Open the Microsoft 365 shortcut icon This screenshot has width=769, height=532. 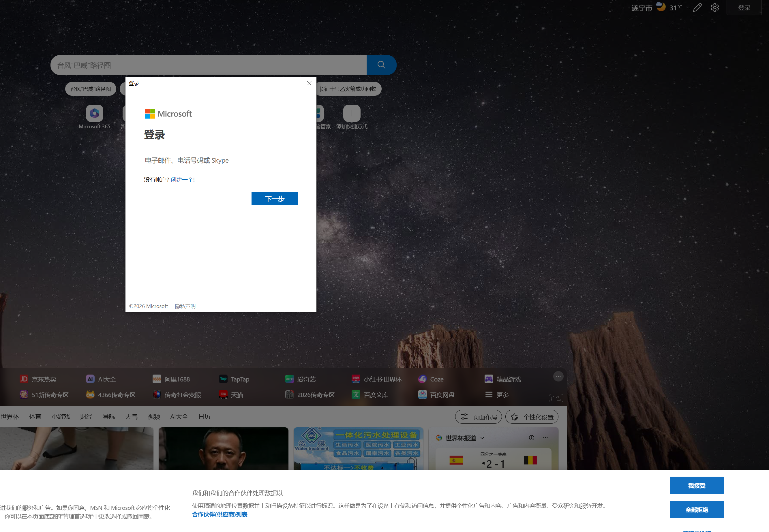(94, 113)
